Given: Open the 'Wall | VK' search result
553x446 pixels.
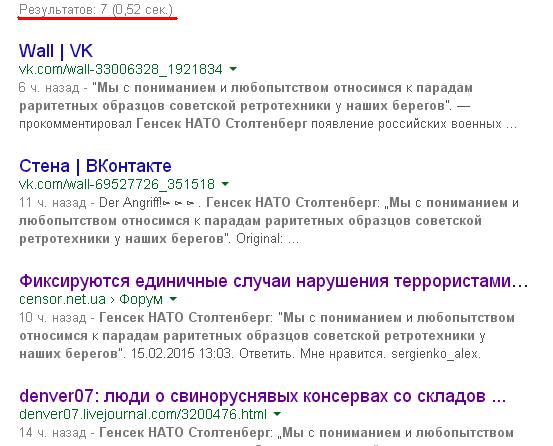Looking at the screenshot, I should pos(56,51).
